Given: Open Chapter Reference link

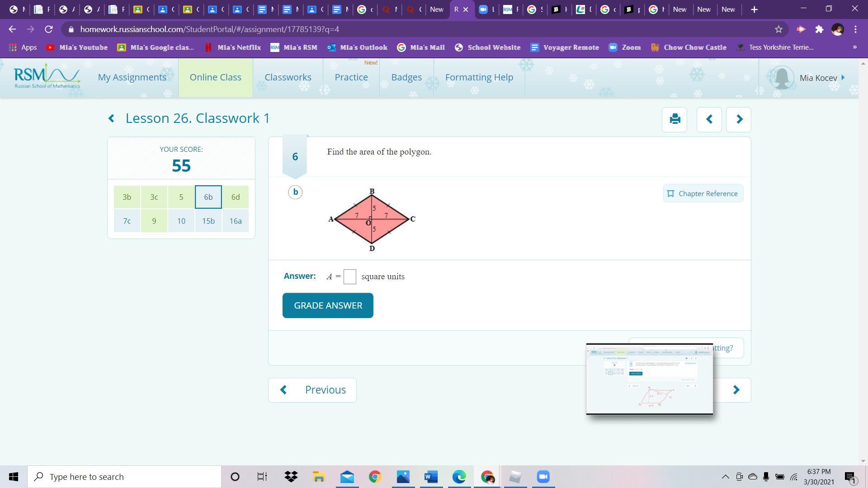Looking at the screenshot, I should [703, 193].
